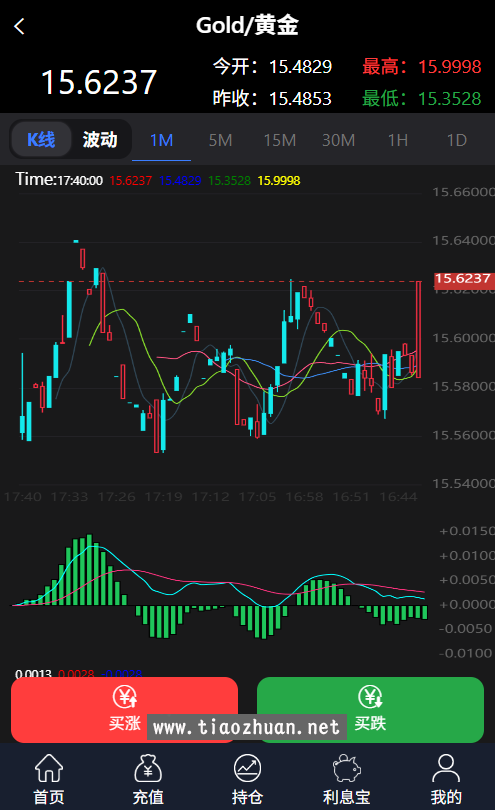
Task: Click the green 买跌 button
Action: pos(370,710)
